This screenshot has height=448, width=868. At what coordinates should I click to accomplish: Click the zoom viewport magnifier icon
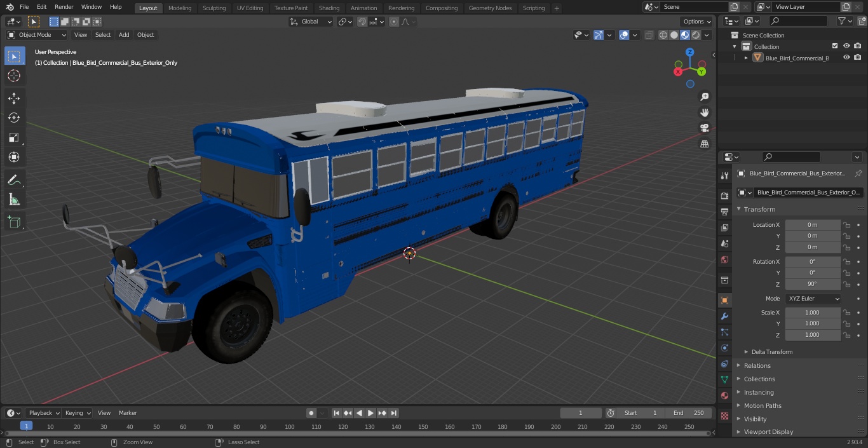click(x=705, y=97)
